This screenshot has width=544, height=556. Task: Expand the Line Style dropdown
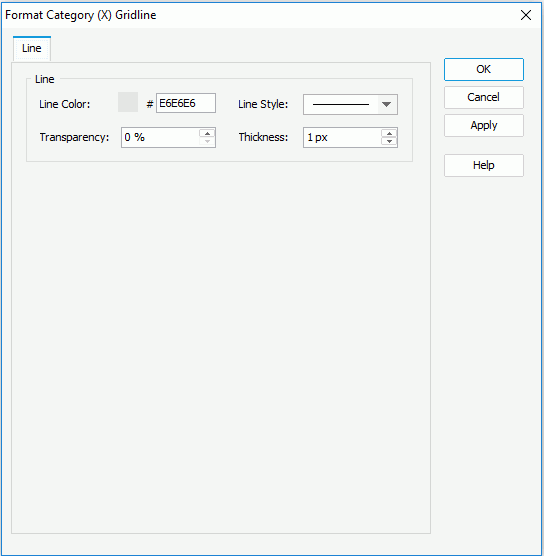coord(387,104)
